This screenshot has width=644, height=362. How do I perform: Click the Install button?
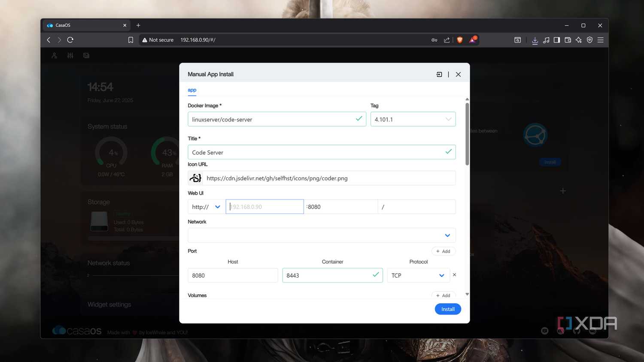tap(448, 309)
